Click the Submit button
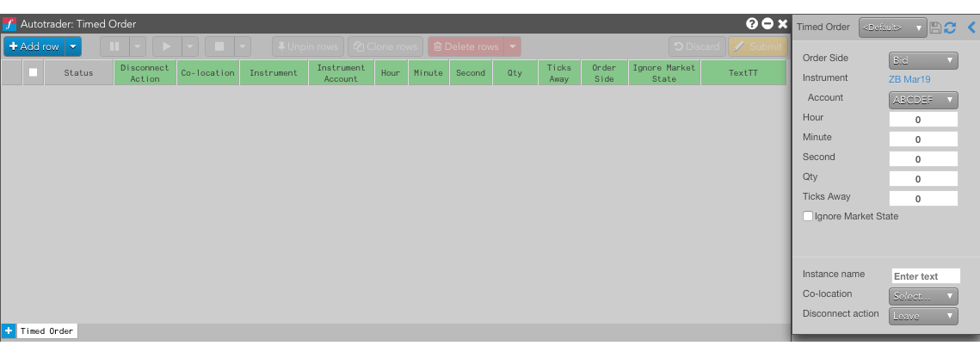This screenshot has height=352, width=980. 757,46
